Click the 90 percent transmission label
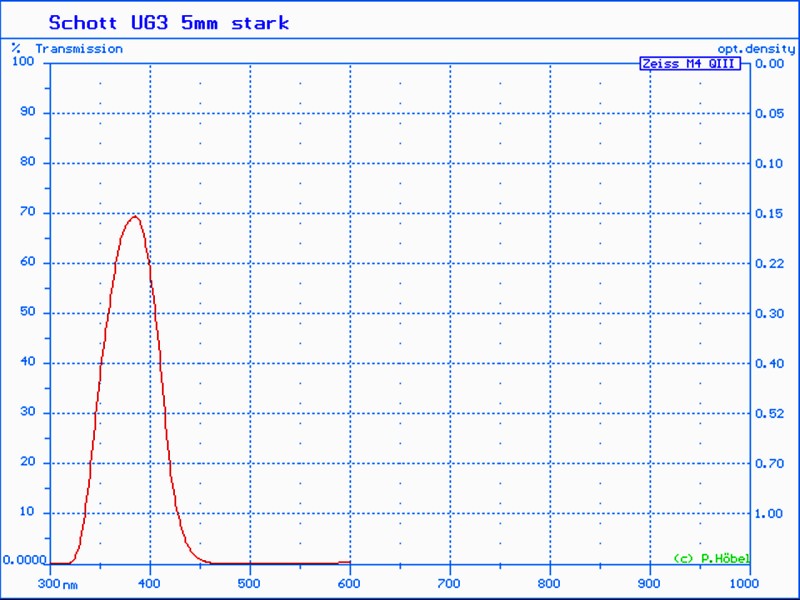The width and height of the screenshot is (800, 600). (28, 111)
